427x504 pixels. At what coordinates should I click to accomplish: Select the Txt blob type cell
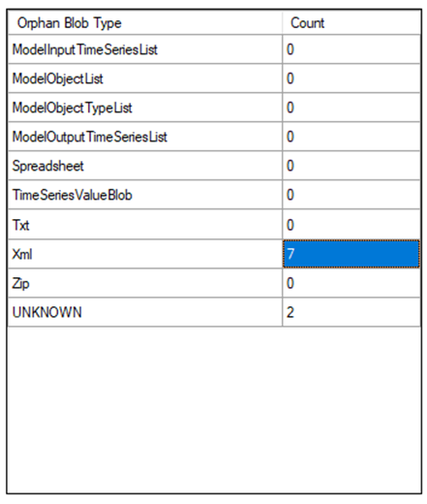145,225
